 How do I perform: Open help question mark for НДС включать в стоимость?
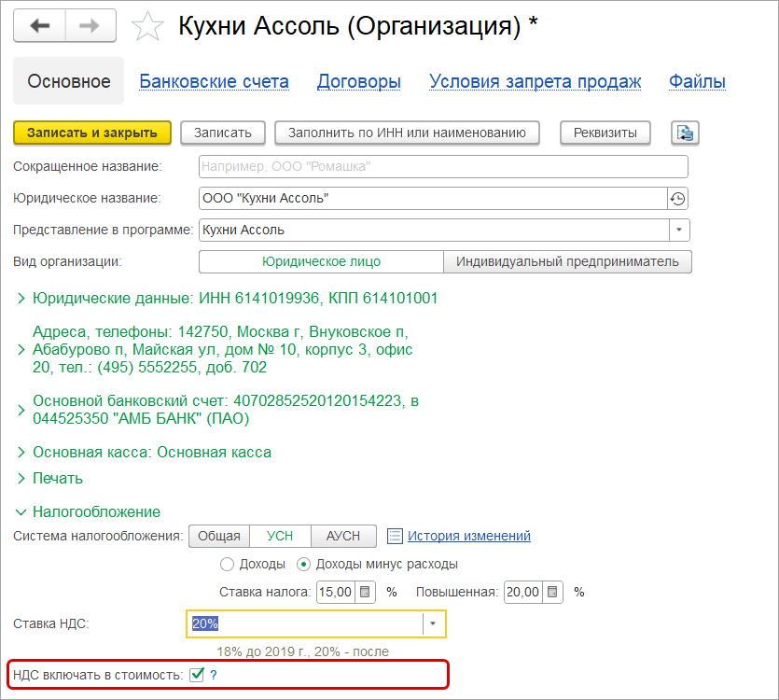(x=213, y=675)
